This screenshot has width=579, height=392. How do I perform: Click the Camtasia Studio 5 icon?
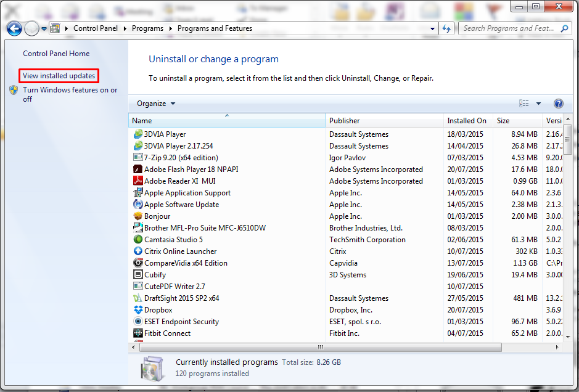[138, 240]
